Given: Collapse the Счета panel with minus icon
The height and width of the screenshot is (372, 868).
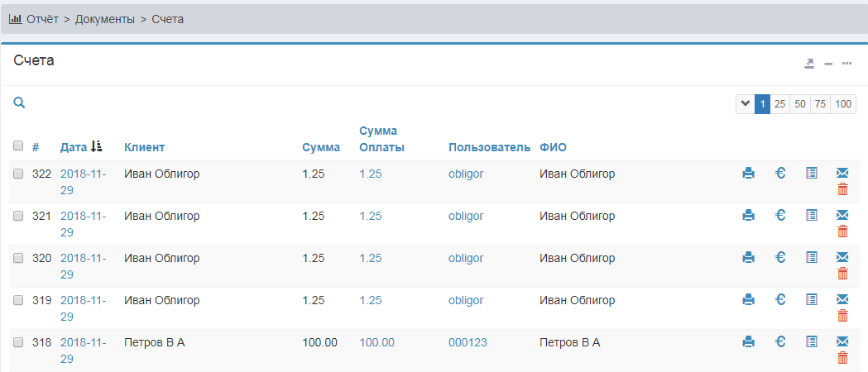Looking at the screenshot, I should click(827, 64).
